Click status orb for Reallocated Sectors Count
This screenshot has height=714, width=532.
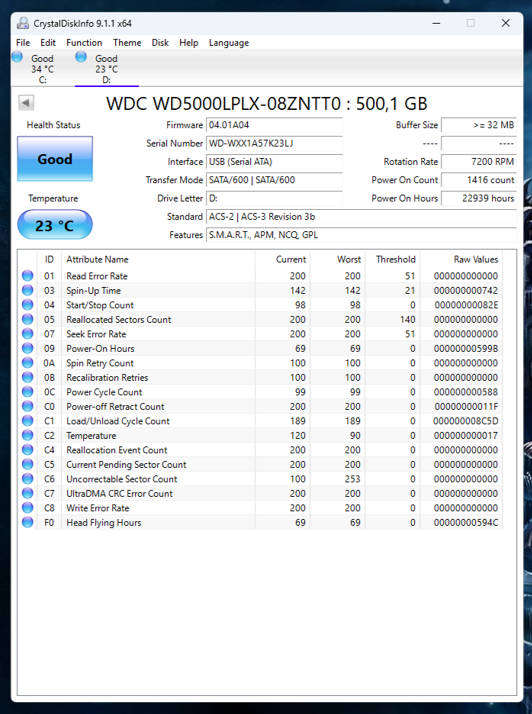pos(27,319)
